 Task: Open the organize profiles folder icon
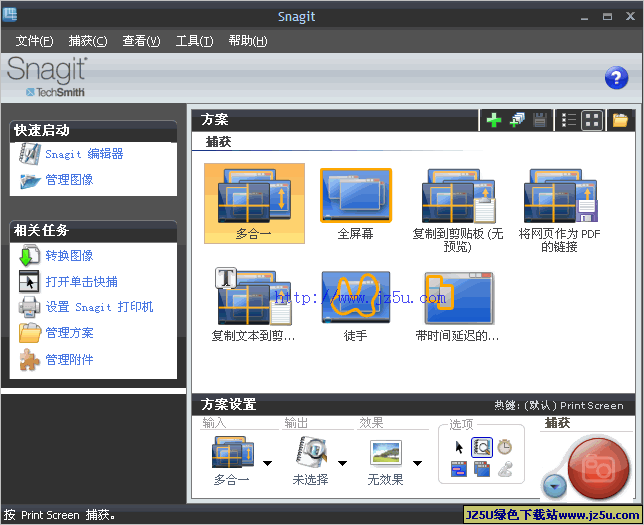point(620,120)
